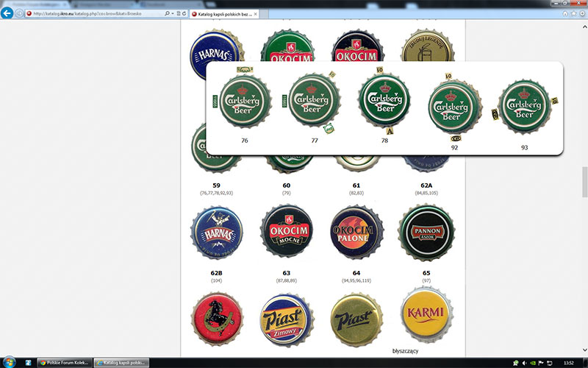Click the Windows Start orb
Screen dimensions: 588x368
[x=9, y=362]
